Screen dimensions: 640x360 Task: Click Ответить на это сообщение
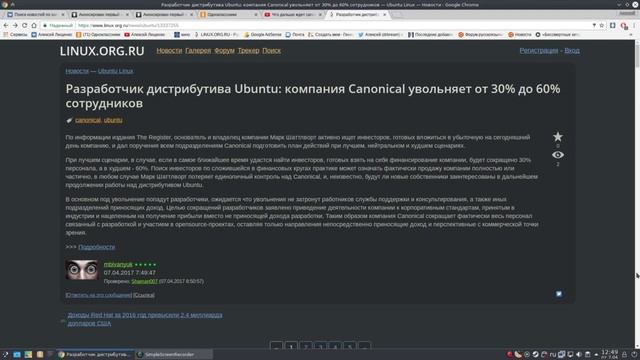[98, 295]
